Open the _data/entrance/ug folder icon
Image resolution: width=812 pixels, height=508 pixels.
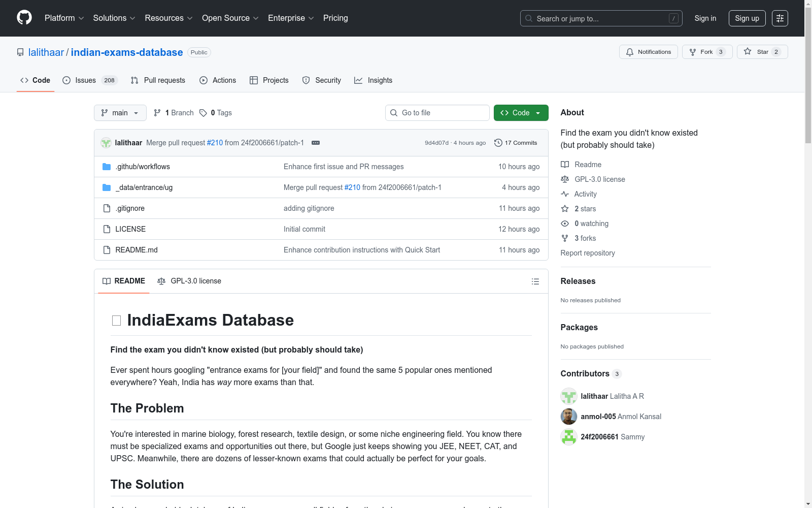tap(107, 187)
